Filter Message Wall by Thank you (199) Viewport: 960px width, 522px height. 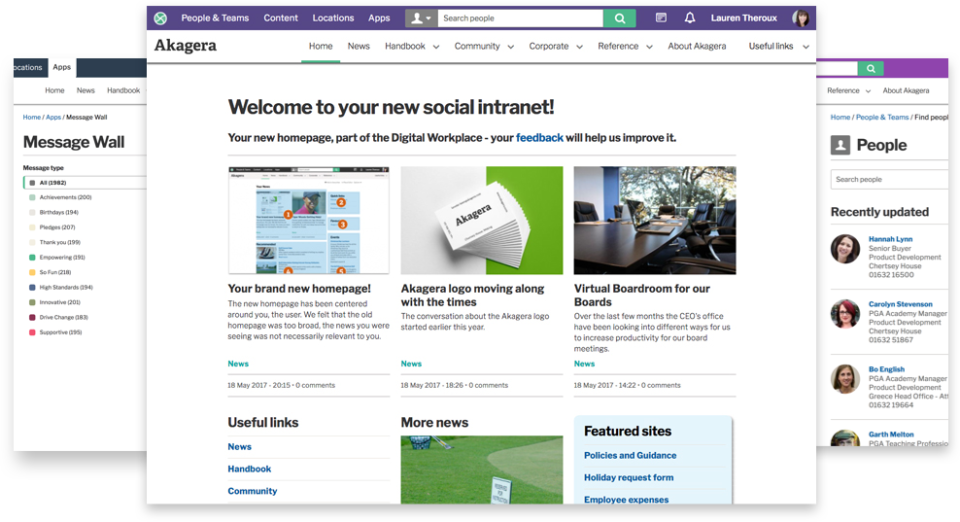point(55,242)
